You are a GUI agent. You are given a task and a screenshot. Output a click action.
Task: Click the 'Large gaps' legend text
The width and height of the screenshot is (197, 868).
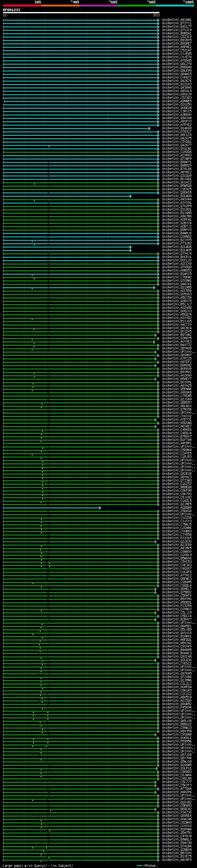click(13, 865)
